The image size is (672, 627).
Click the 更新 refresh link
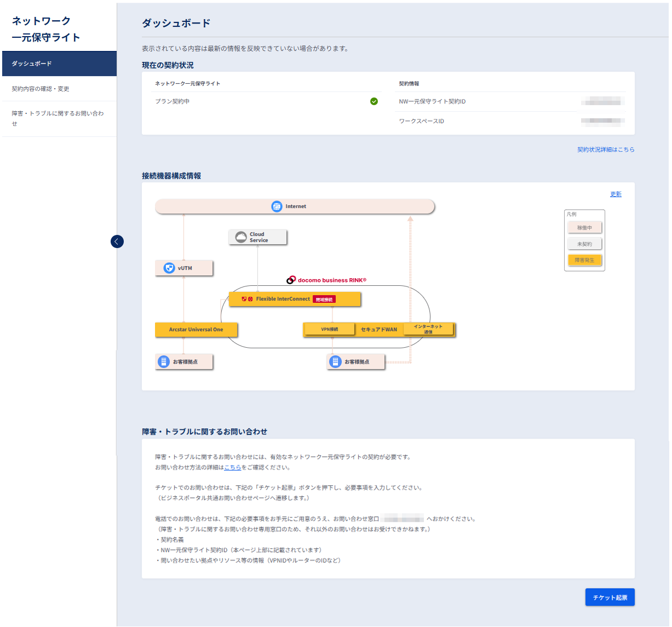pyautogui.click(x=616, y=194)
